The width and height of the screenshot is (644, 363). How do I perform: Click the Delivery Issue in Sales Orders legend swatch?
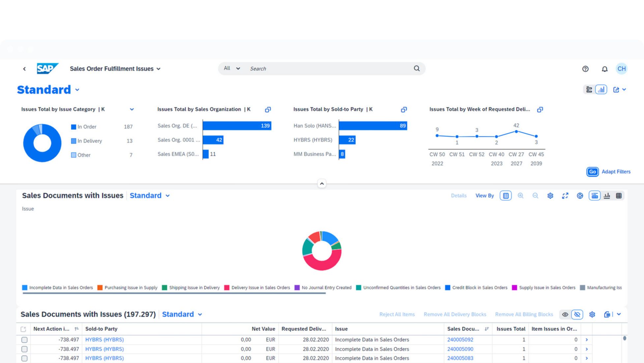click(x=227, y=287)
